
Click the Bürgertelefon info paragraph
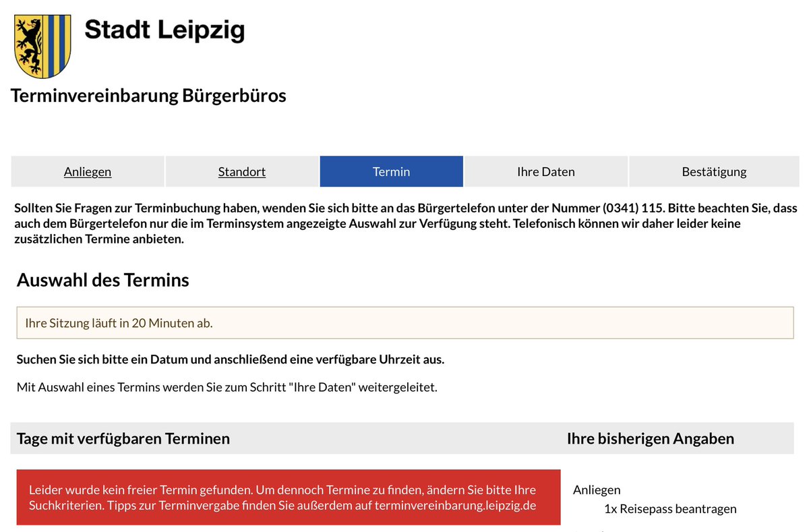pos(406,223)
